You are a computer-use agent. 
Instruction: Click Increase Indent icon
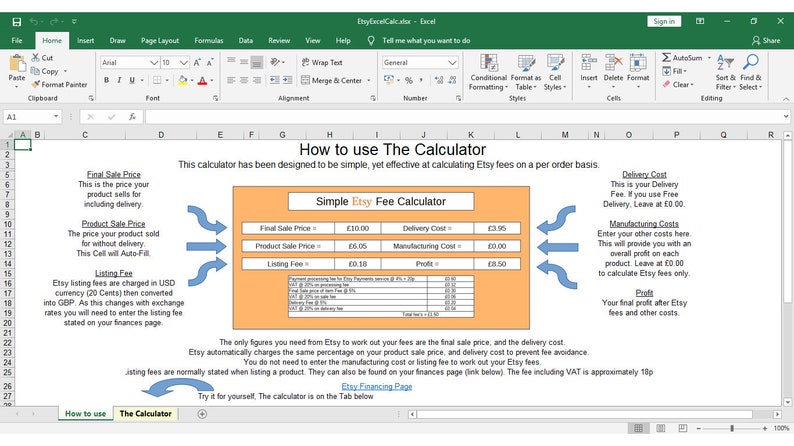point(287,80)
